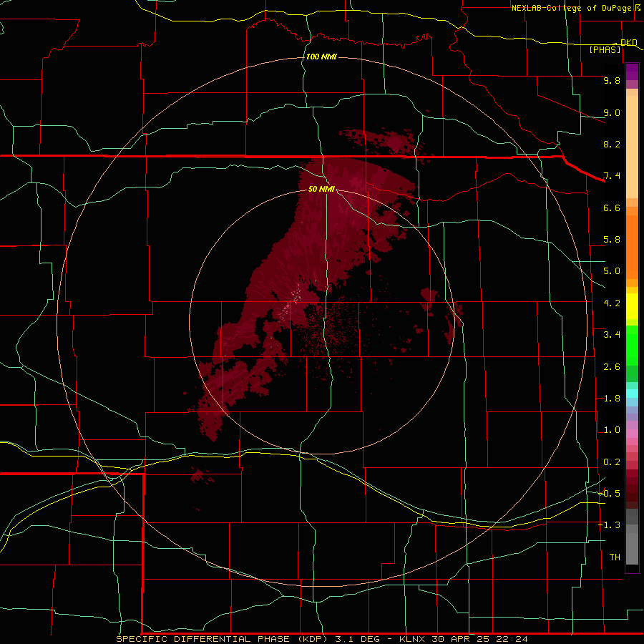Pick the cyan band on the color bar
Image resolution: width=644 pixels, height=644 pixels.
coord(632,394)
